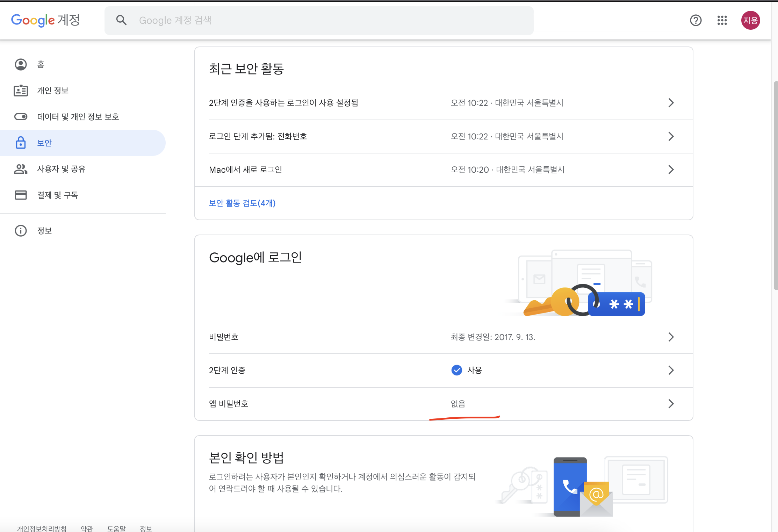
Task: Click the 데이터 및 개인 정보 보호 toggle icon
Action: click(x=21, y=117)
